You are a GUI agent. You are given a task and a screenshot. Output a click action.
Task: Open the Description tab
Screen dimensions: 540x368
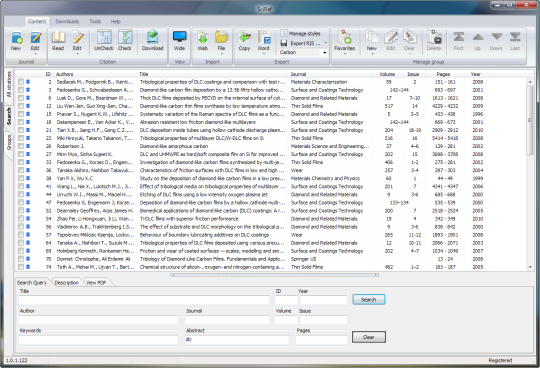(x=66, y=283)
